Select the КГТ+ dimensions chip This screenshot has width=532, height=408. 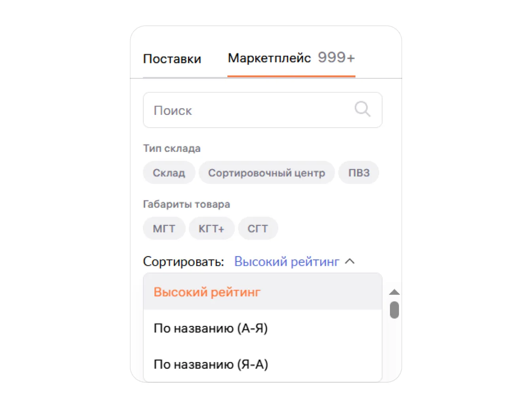point(211,229)
